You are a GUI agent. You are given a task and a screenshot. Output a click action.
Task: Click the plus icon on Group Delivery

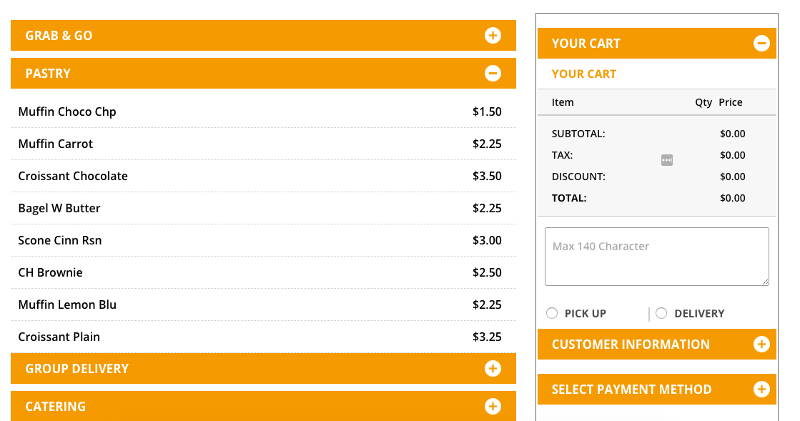click(492, 368)
